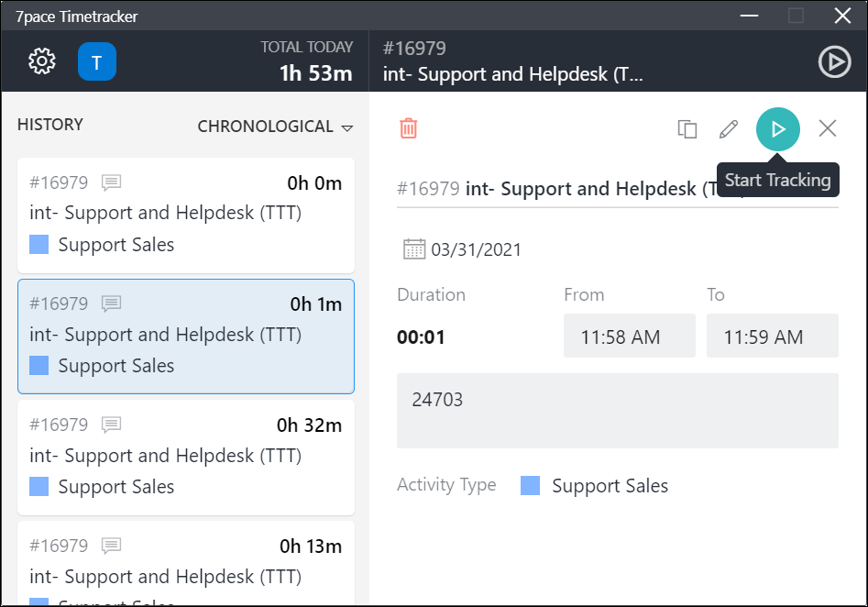Image resolution: width=868 pixels, height=607 pixels.
Task: Click the TOTAL TODAY 1h 53m value
Action: 315,73
